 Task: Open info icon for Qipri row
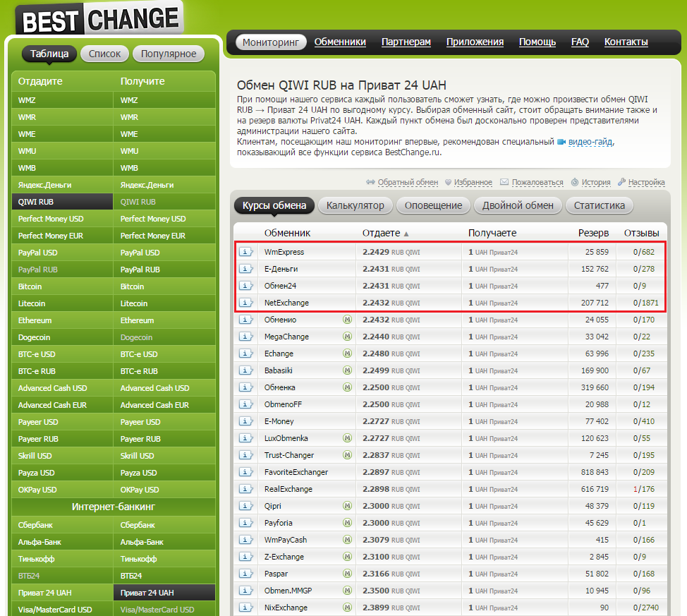click(245, 506)
